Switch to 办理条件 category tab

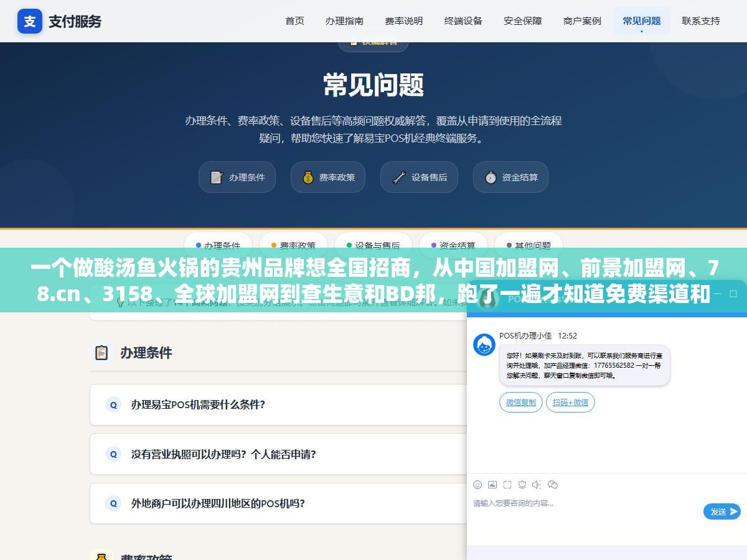(218, 245)
